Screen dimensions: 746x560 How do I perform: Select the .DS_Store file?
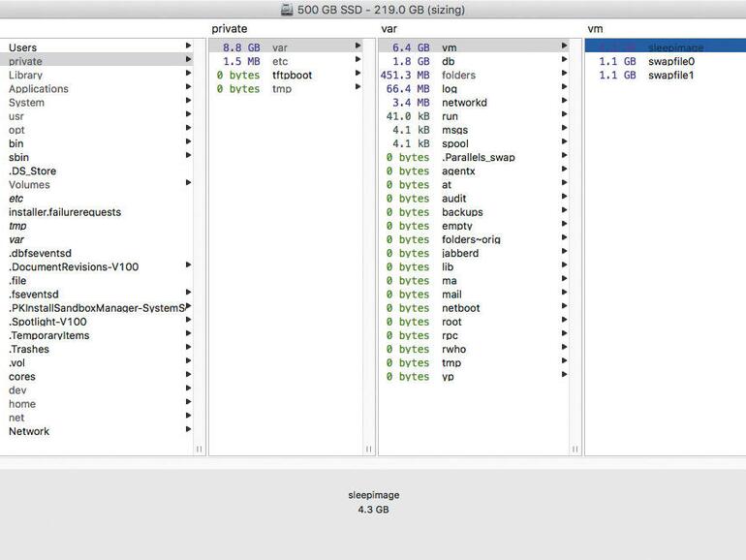[97, 171]
